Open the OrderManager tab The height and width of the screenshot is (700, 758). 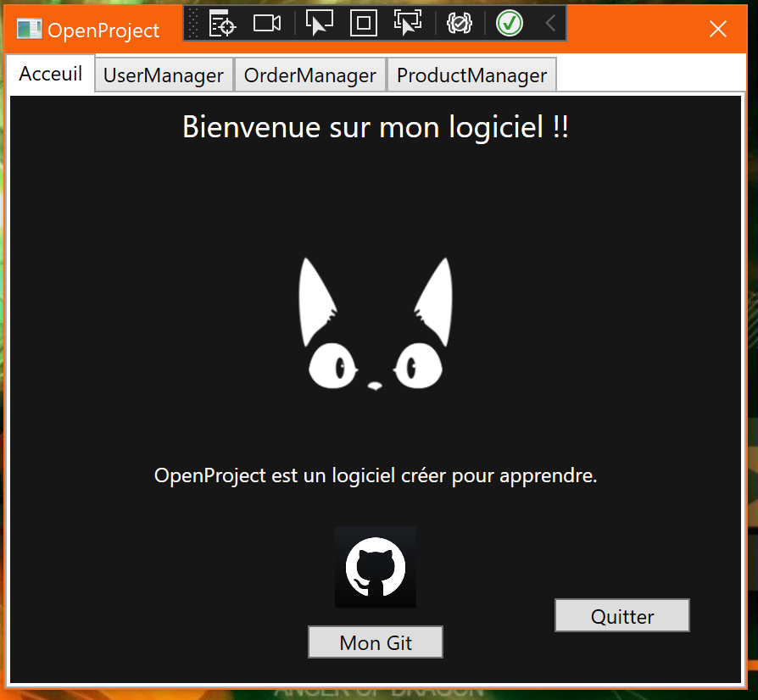309,75
